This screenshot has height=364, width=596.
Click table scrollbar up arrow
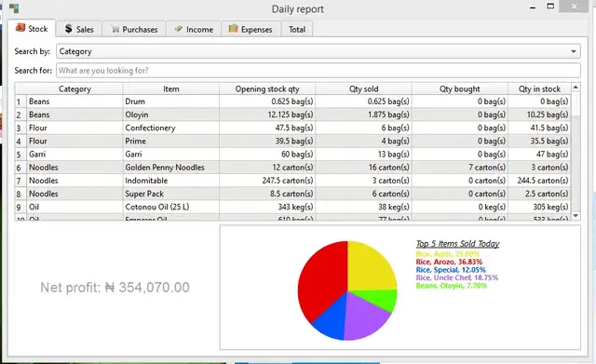point(576,88)
